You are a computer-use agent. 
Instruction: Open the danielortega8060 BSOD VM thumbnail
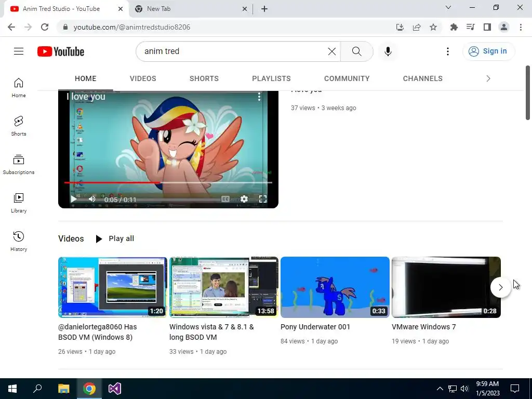point(113,287)
